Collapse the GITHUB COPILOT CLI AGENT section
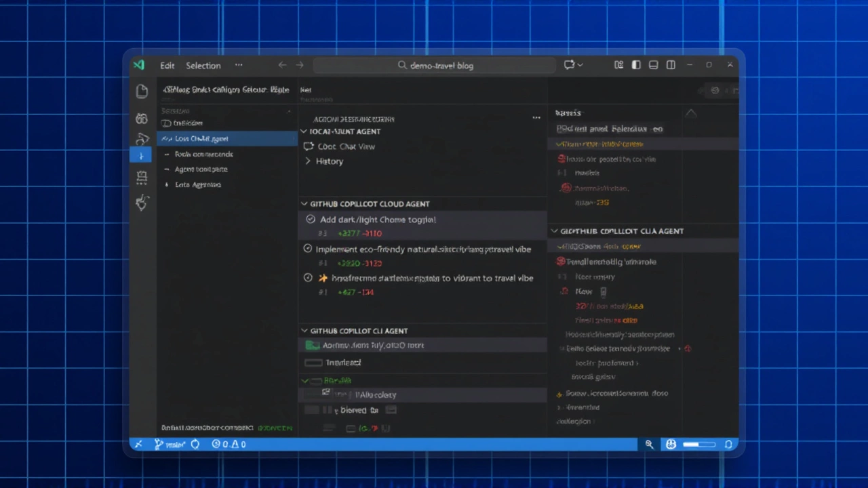Screen dimensions: 868x488 click(304, 331)
